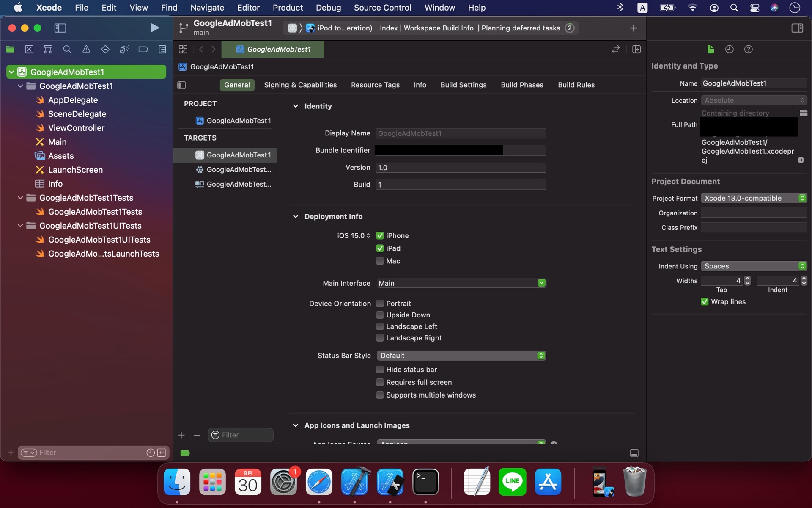Screen dimensions: 812x508
Task: Collapse the GoogleAdMobTest1UITests folder
Action: pyautogui.click(x=20, y=226)
